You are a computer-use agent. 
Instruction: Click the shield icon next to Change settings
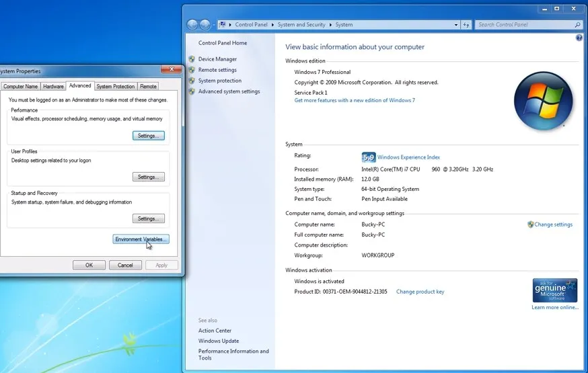coord(530,224)
